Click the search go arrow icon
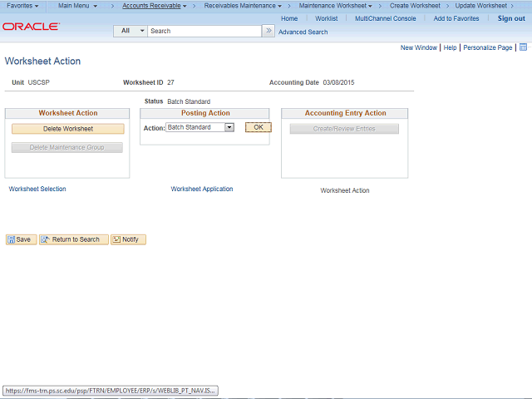The height and width of the screenshot is (399, 532). tap(268, 31)
